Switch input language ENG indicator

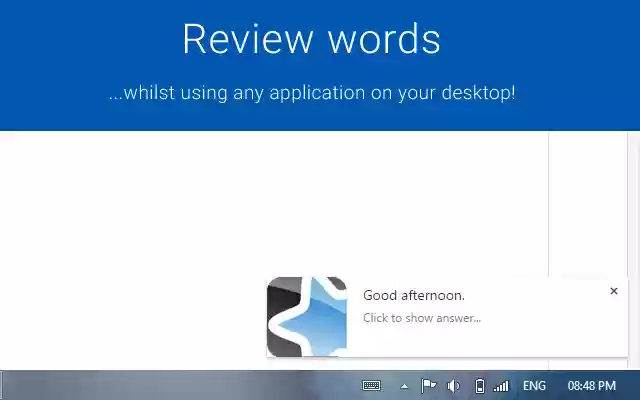pyautogui.click(x=534, y=386)
